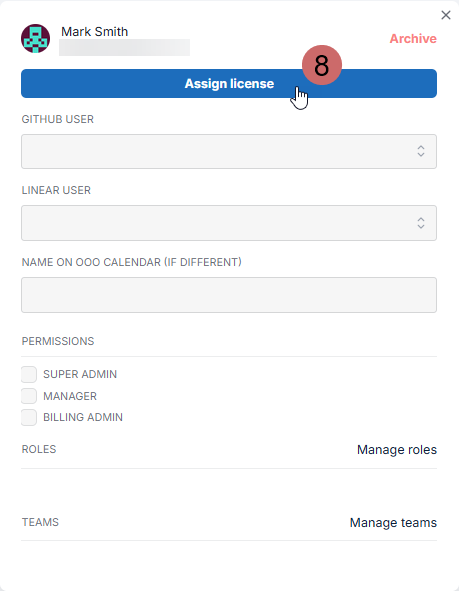Image resolution: width=459 pixels, height=591 pixels.
Task: Open the Linear User dropdown field
Action: (229, 223)
